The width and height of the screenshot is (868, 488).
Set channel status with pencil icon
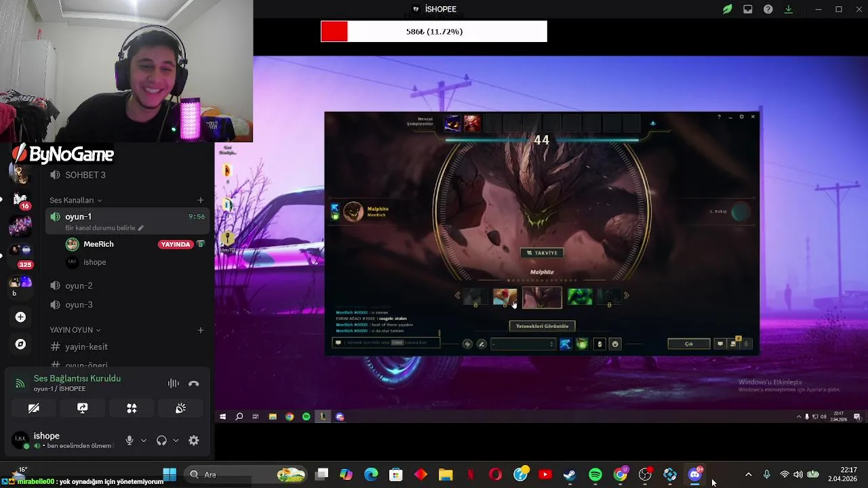pos(141,228)
